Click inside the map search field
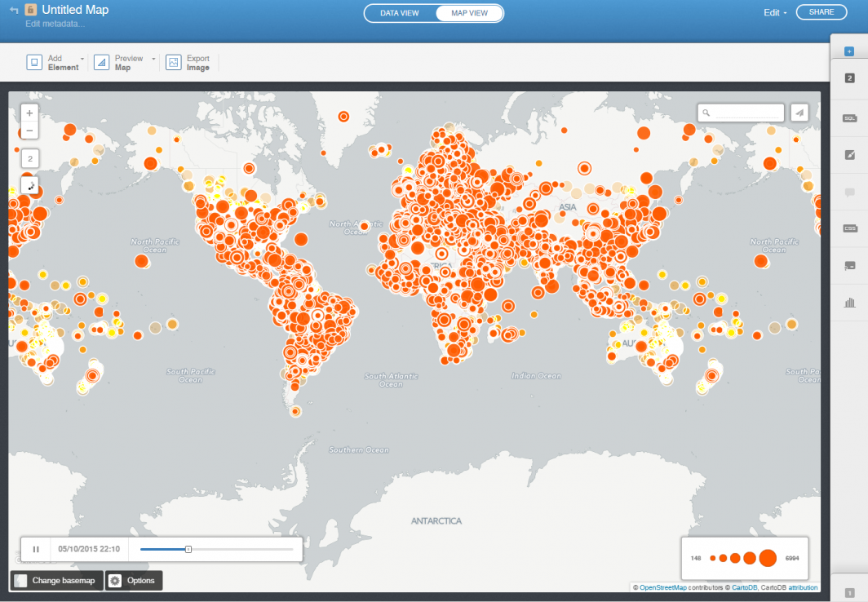The width and height of the screenshot is (868, 602). [x=741, y=113]
